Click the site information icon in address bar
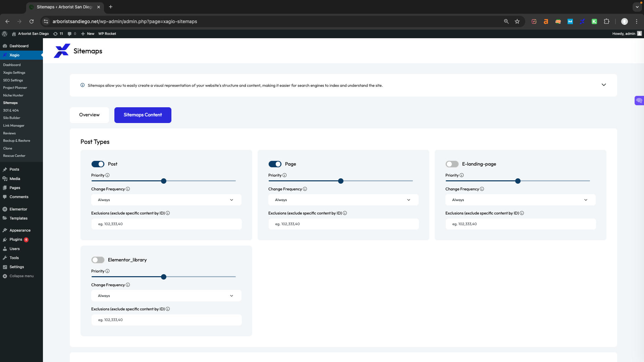 [x=46, y=21]
